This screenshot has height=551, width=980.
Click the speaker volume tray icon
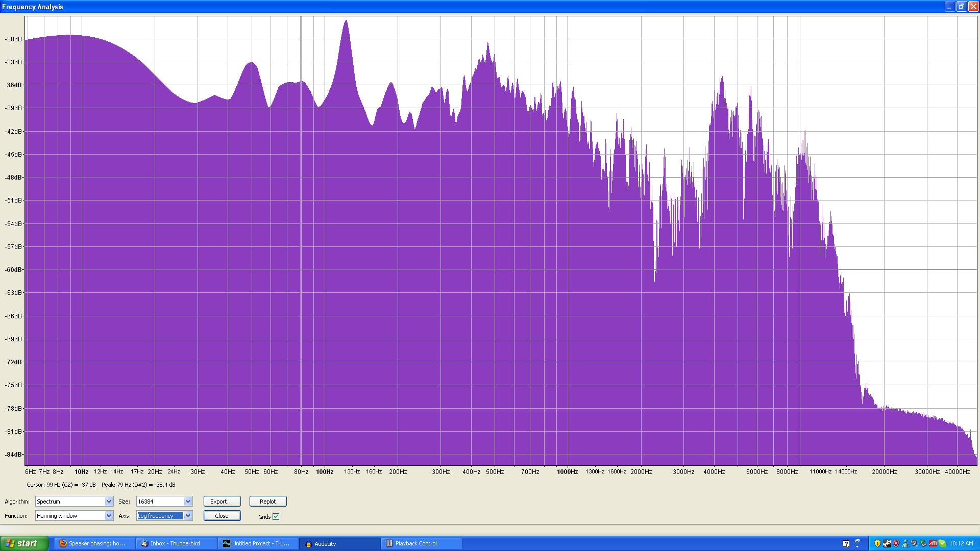tap(914, 543)
